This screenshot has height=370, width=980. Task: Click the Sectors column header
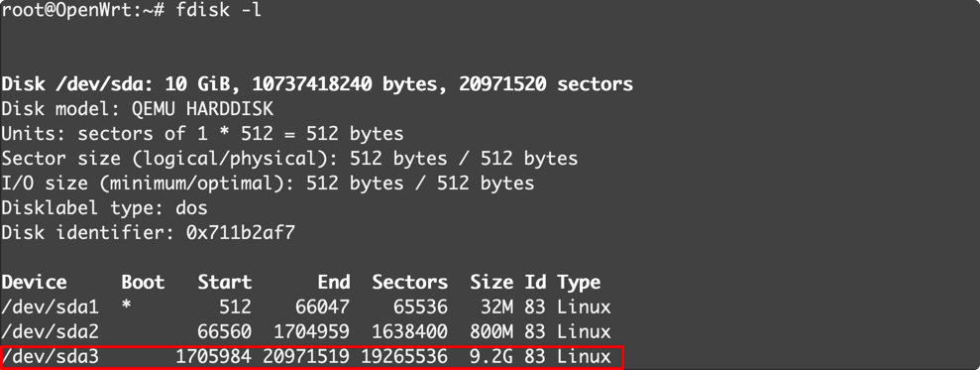[x=410, y=283]
